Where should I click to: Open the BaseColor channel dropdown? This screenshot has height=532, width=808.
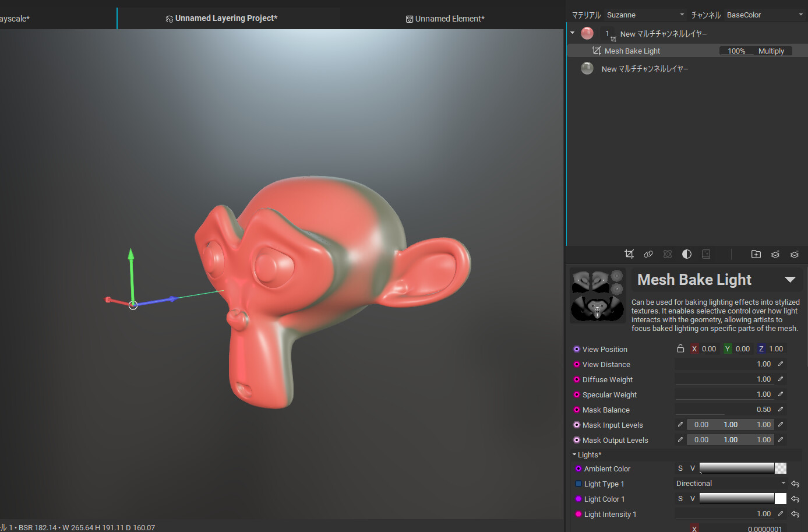[764, 15]
